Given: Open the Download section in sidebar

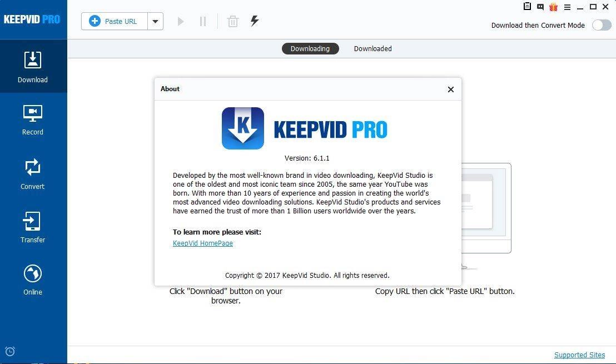Looking at the screenshot, I should click(33, 66).
